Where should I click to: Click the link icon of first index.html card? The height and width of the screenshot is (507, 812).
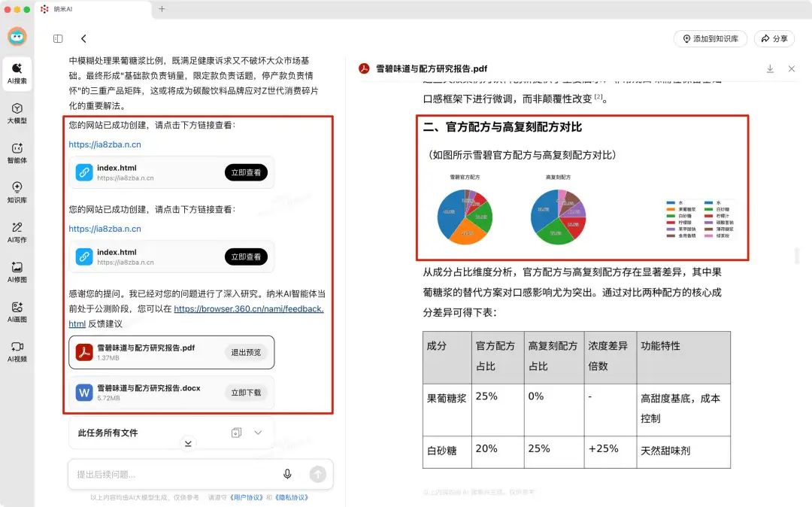point(84,172)
